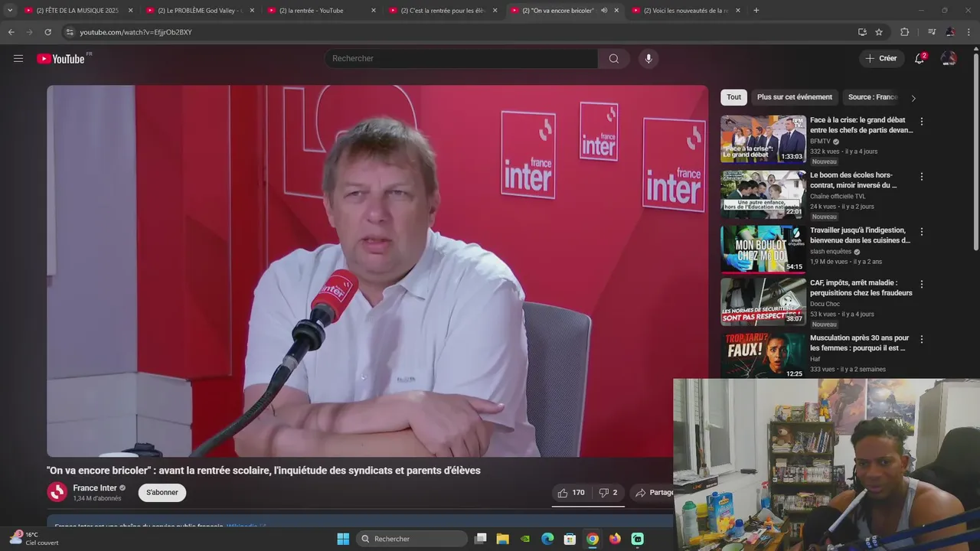Image resolution: width=980 pixels, height=551 pixels.
Task: Open the BFMTV channel name
Action: (x=820, y=142)
